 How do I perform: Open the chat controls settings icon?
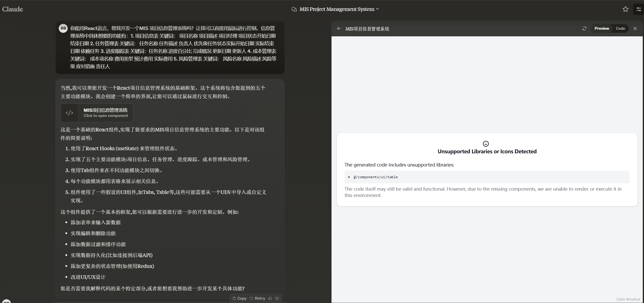coord(639,9)
